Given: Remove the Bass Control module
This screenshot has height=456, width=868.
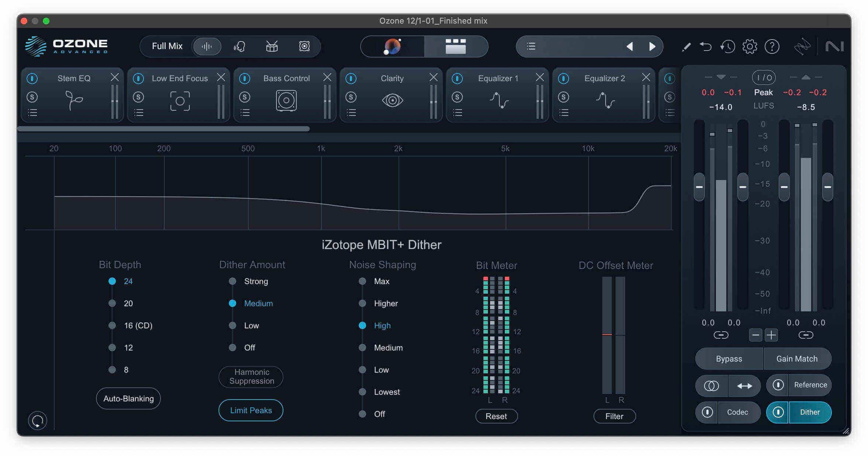Looking at the screenshot, I should pos(327,77).
